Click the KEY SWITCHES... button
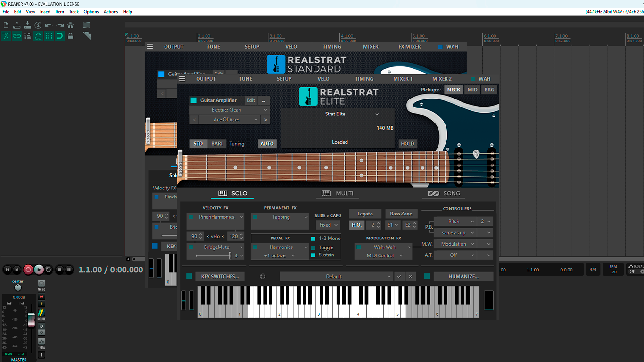 tap(220, 277)
